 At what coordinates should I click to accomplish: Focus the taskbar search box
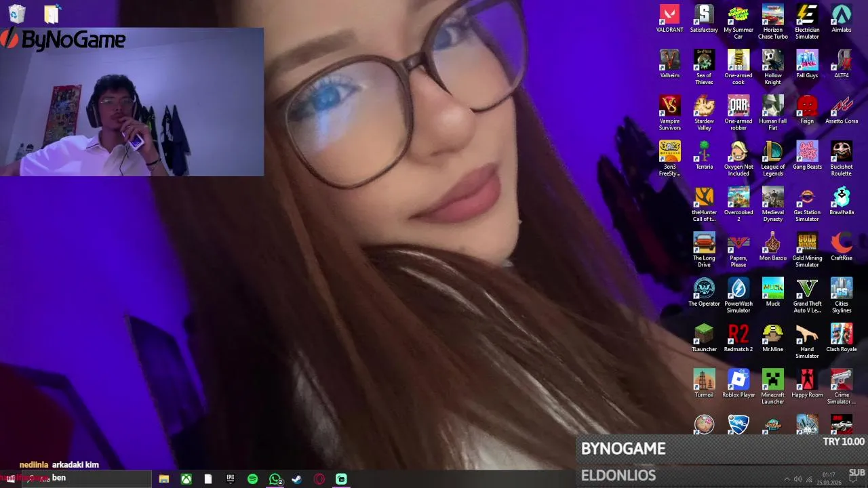(87, 479)
